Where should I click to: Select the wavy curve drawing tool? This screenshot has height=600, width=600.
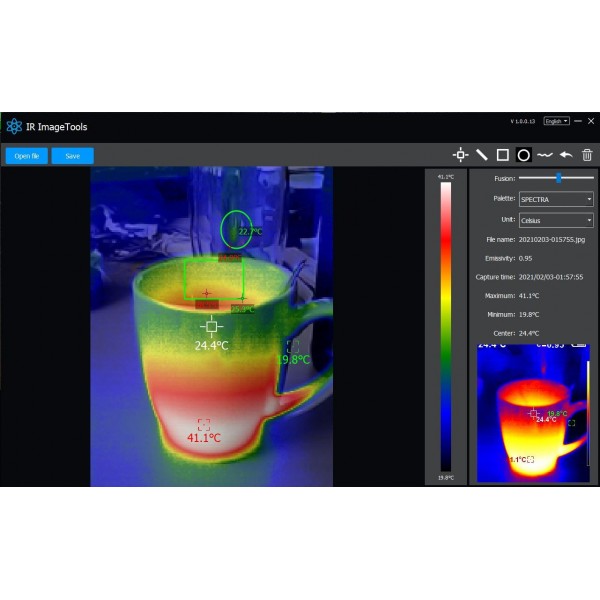tap(545, 155)
